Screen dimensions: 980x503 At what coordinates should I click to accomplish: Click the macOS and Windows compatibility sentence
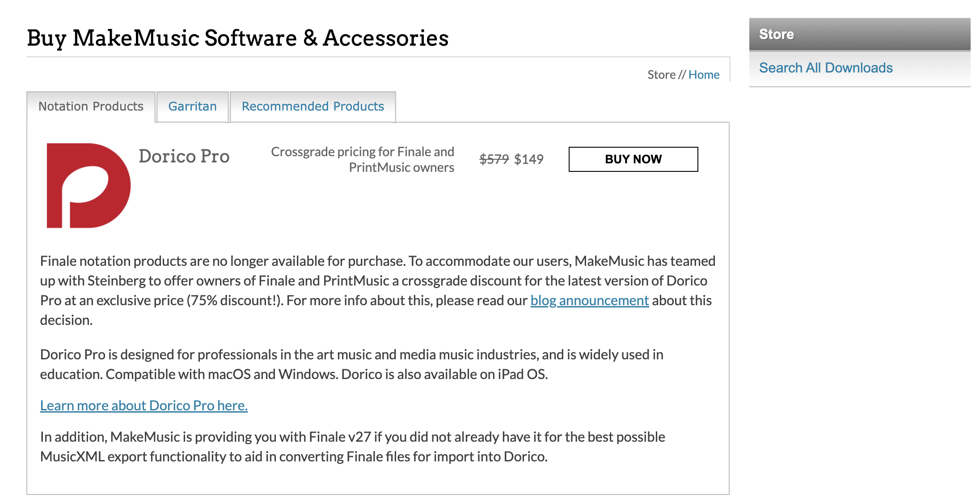click(221, 374)
